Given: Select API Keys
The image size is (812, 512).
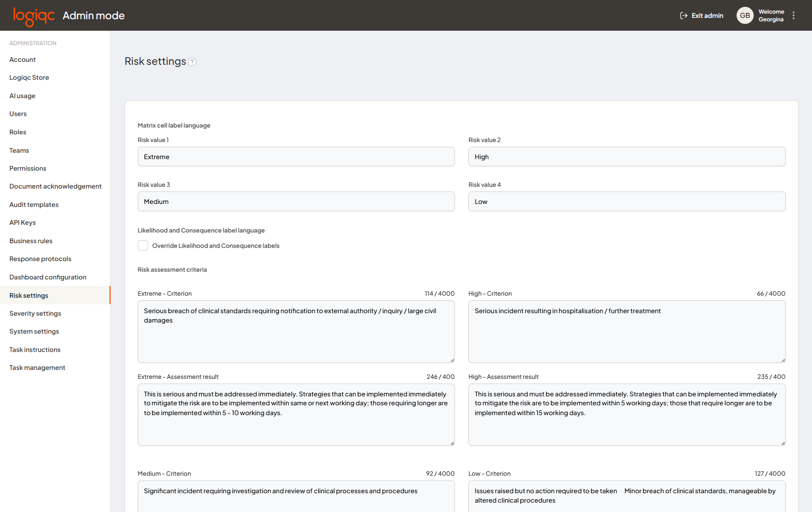Looking at the screenshot, I should [23, 223].
